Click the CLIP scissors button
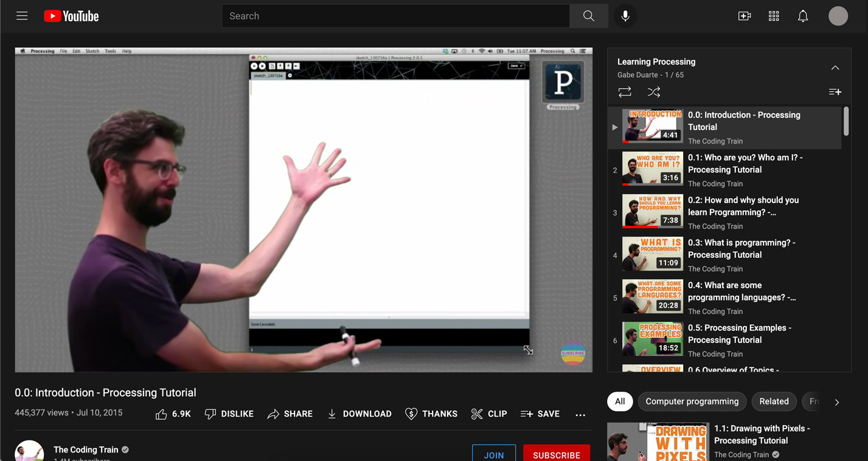Screen dimensions: 868x461 pos(489,414)
